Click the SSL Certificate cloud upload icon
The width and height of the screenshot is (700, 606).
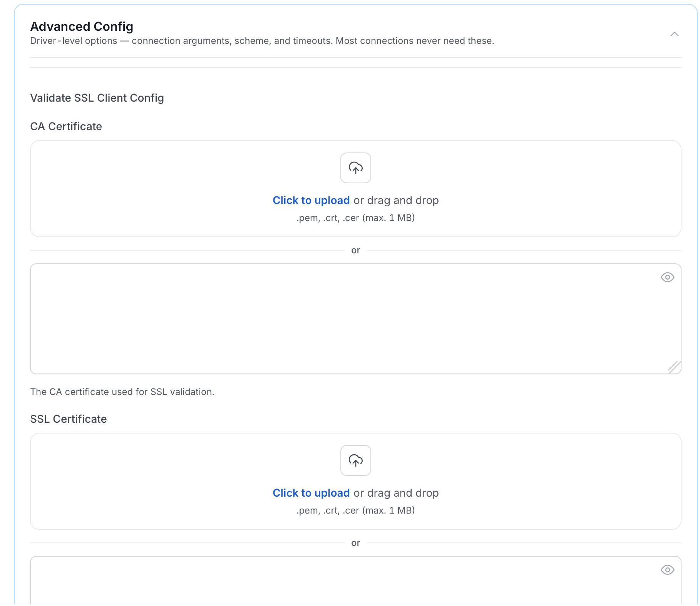pos(355,460)
